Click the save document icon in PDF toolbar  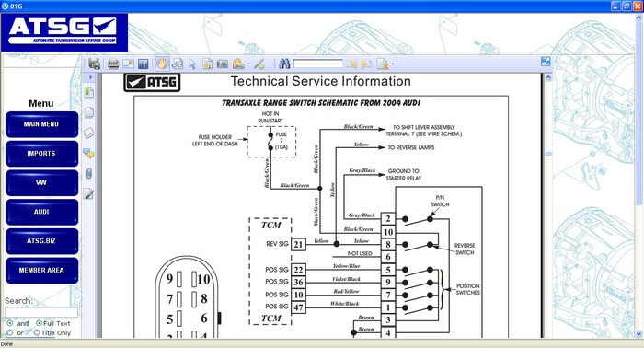pyautogui.click(x=94, y=64)
